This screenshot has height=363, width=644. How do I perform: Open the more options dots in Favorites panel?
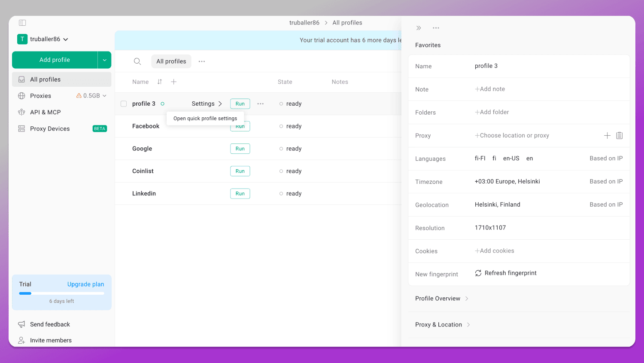click(436, 28)
